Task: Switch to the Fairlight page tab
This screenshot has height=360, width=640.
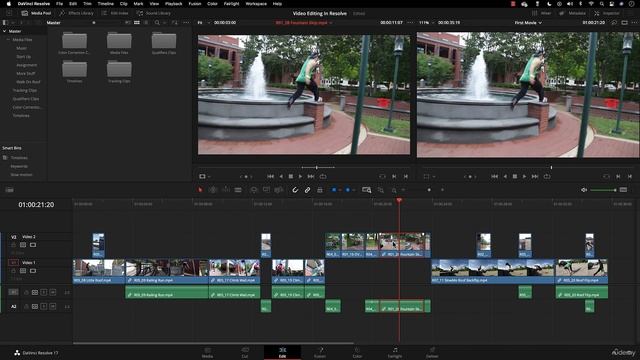Action: click(x=395, y=352)
